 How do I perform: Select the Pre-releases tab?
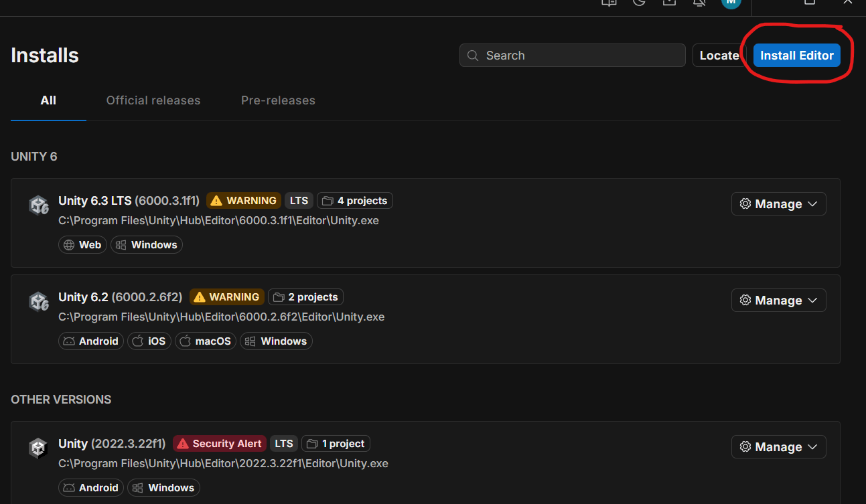278,100
